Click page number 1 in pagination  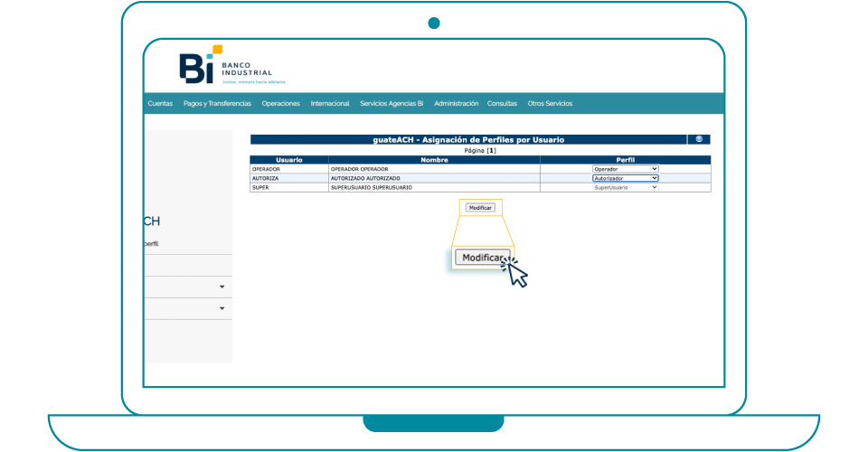[491, 150]
